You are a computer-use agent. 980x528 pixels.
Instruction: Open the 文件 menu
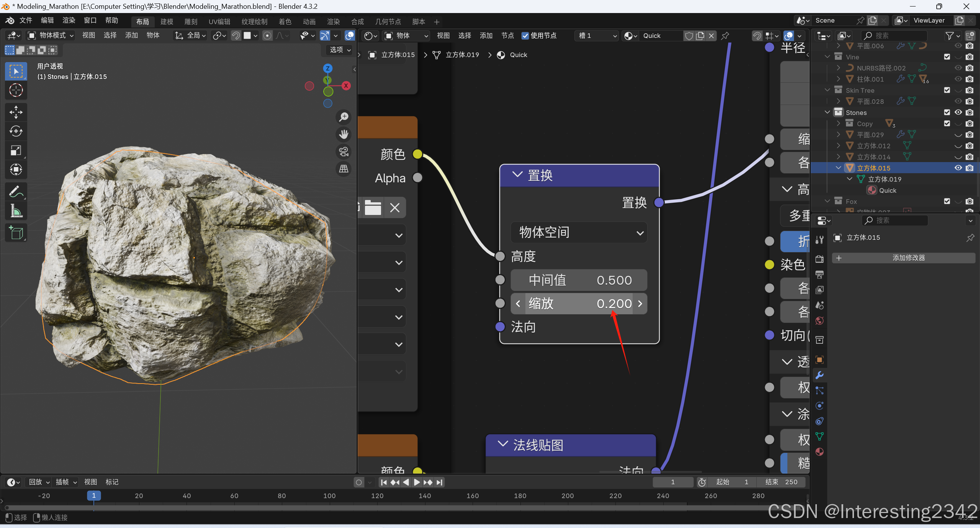pyautogui.click(x=26, y=20)
